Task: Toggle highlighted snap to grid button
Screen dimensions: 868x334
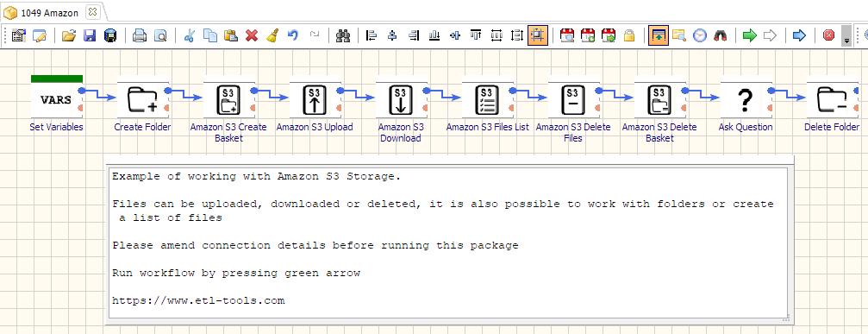Action: pyautogui.click(x=538, y=36)
